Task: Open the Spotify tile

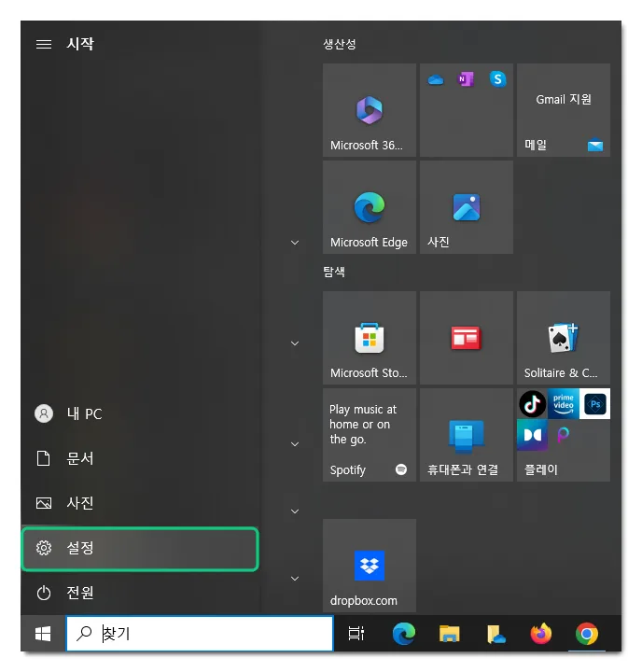Action: pyautogui.click(x=369, y=435)
